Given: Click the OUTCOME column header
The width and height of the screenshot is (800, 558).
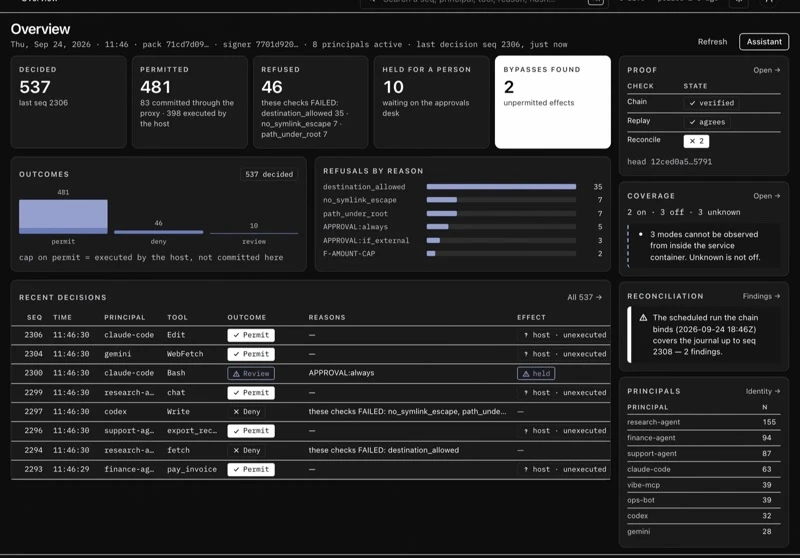Looking at the screenshot, I should tap(246, 317).
